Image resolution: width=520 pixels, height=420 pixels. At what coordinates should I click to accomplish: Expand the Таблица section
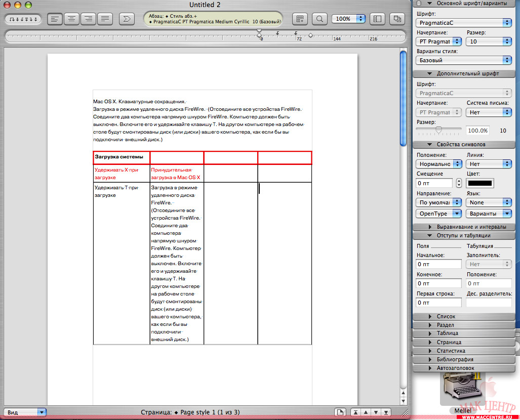(x=430, y=333)
